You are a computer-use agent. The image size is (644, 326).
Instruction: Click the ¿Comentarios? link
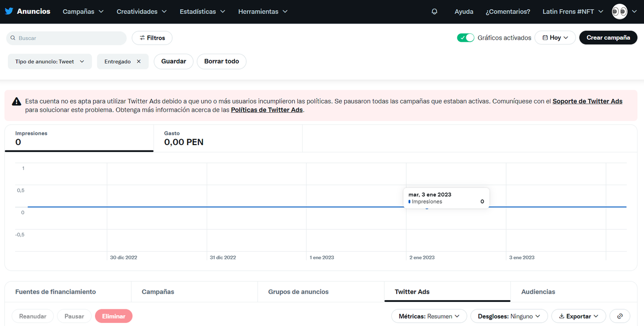(508, 11)
